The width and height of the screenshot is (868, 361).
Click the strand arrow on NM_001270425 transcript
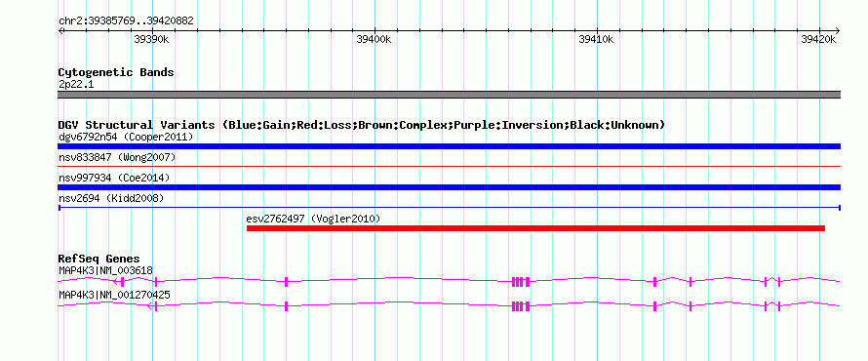click(150, 305)
